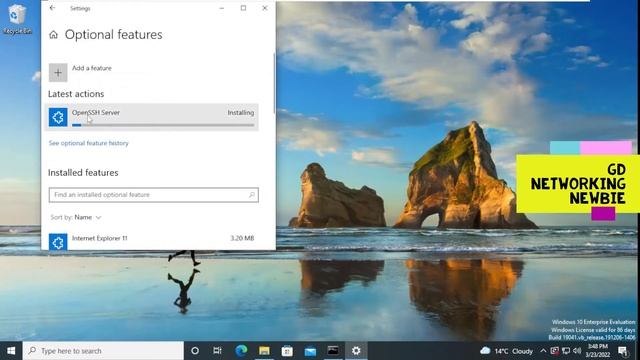Open the volume control in system tray
The height and width of the screenshot is (360, 640).
[x=577, y=351]
